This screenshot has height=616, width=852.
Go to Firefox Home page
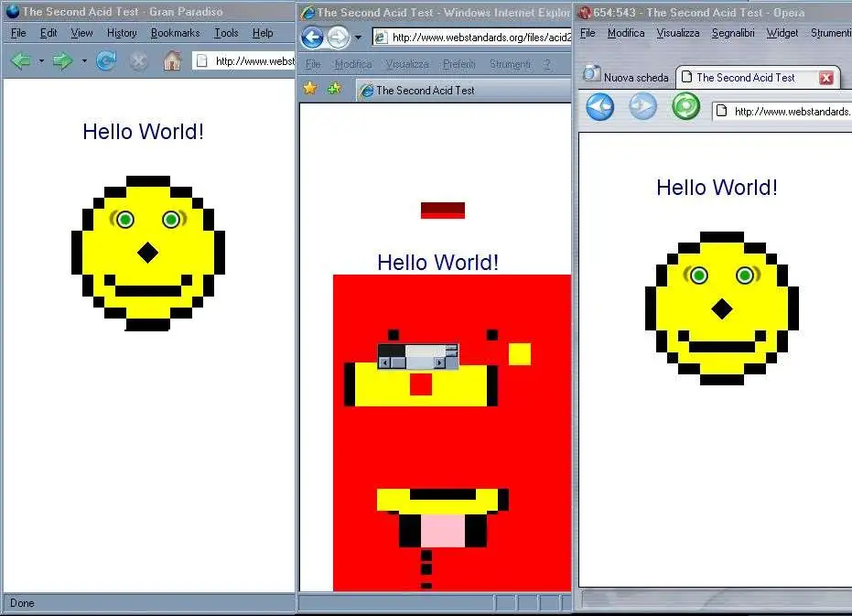coord(172,61)
